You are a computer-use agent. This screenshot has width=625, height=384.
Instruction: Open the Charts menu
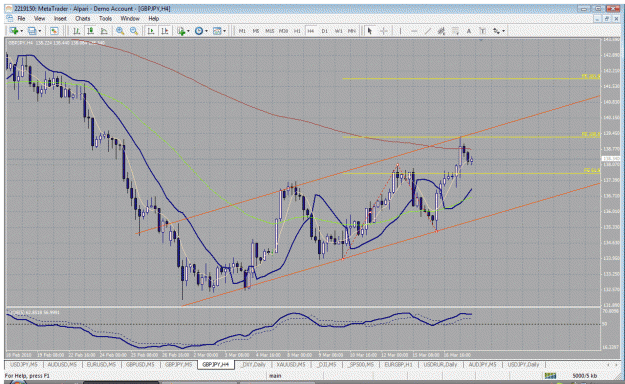83,18
